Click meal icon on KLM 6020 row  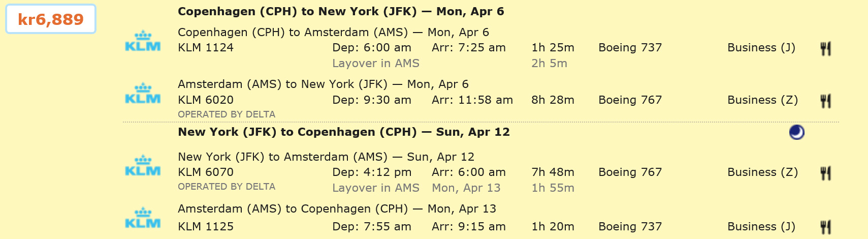pos(825,101)
